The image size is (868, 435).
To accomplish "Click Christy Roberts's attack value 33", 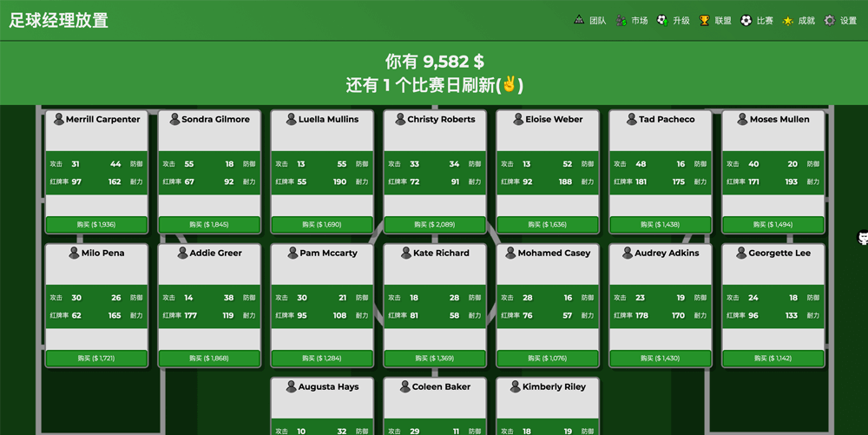I will click(414, 164).
